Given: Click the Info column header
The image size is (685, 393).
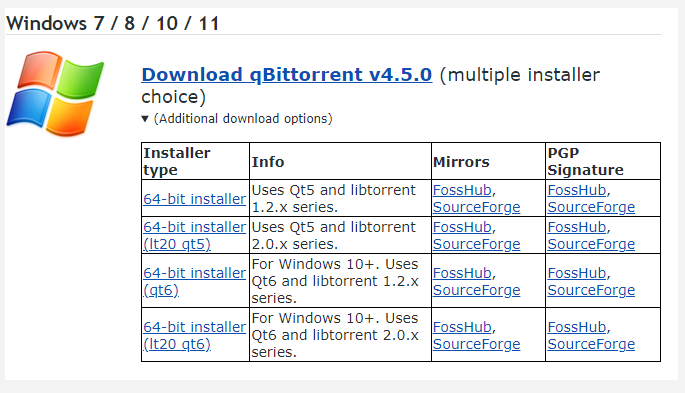Looking at the screenshot, I should 340,161.
